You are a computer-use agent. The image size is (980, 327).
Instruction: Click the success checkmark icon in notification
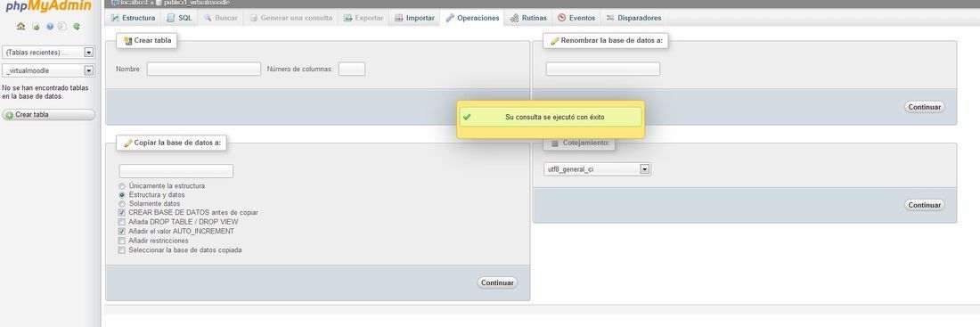(x=467, y=117)
